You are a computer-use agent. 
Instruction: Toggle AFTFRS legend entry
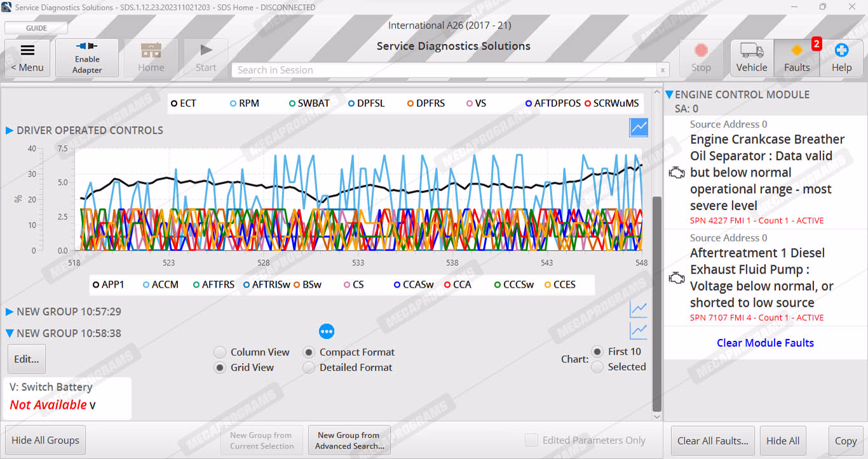(214, 284)
